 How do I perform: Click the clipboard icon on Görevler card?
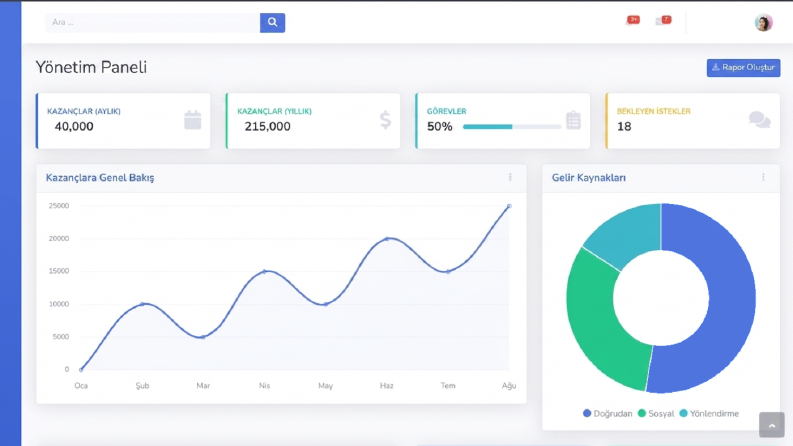573,120
